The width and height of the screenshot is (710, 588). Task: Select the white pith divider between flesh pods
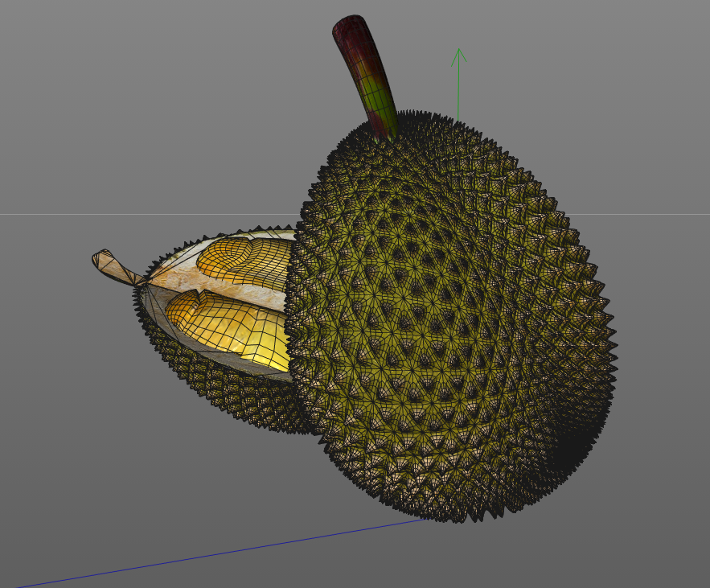pos(217,286)
